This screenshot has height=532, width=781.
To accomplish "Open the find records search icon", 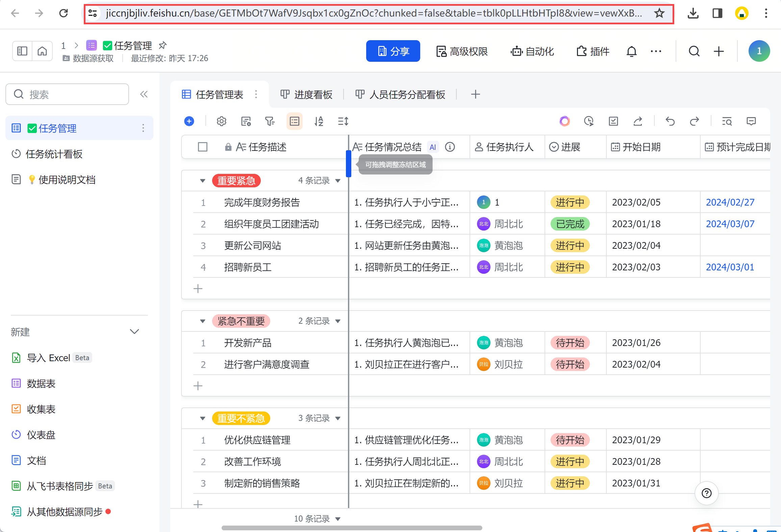I will 727,121.
